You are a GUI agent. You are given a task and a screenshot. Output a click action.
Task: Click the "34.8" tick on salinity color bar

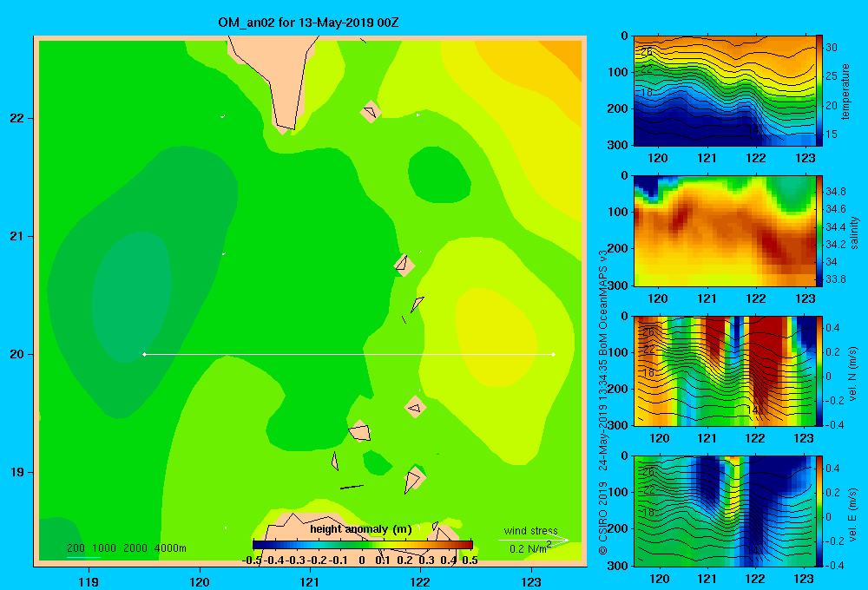[x=836, y=192]
